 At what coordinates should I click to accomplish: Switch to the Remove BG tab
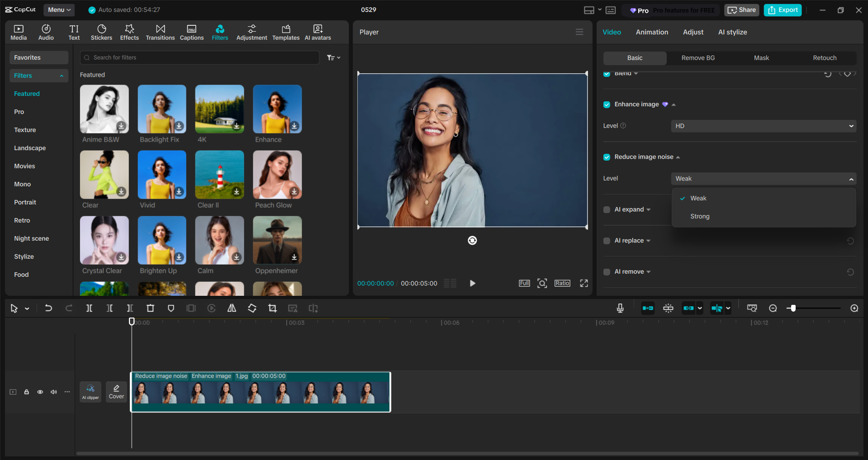tap(697, 58)
